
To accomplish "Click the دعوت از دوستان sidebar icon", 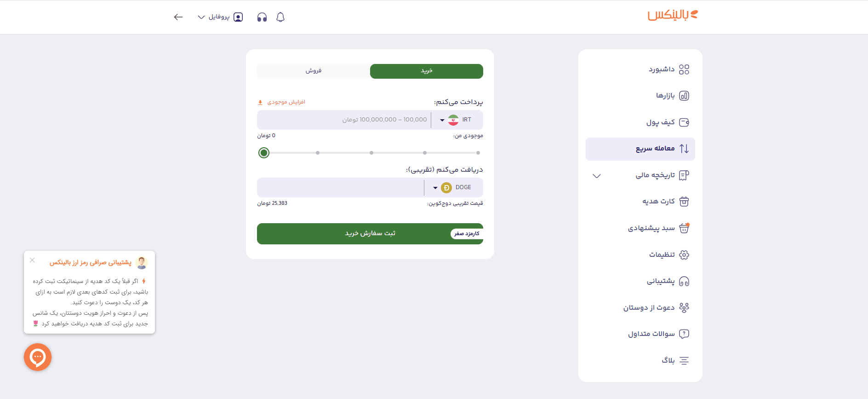I will click(684, 307).
